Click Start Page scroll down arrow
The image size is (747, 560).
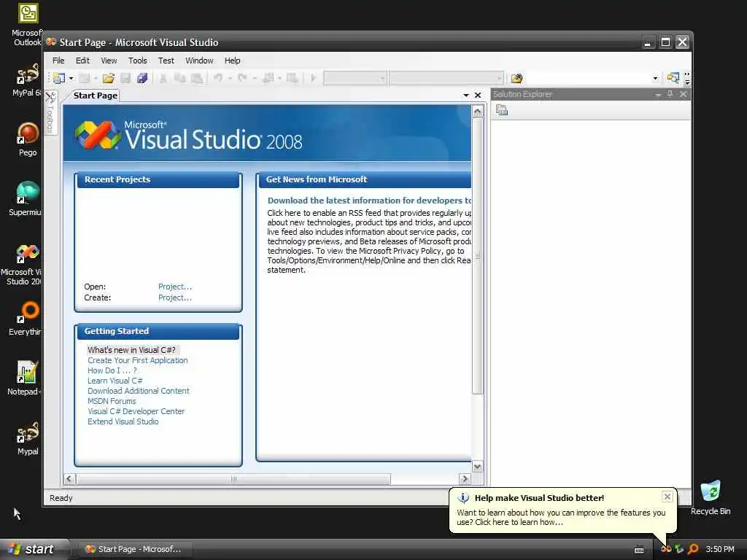coord(477,467)
